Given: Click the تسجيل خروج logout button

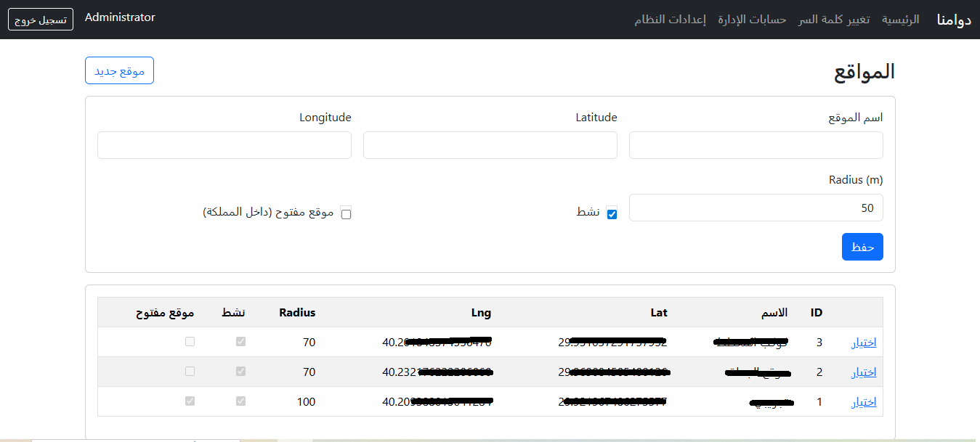Looking at the screenshot, I should point(40,20).
